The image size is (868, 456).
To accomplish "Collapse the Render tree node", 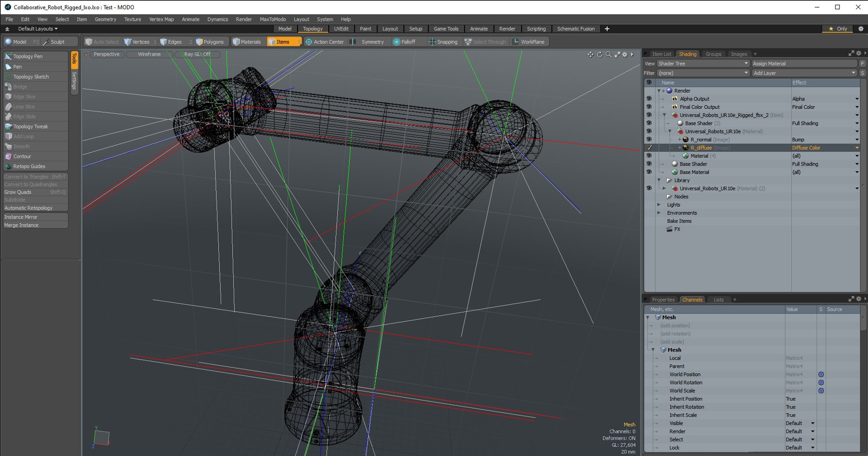I will point(659,91).
